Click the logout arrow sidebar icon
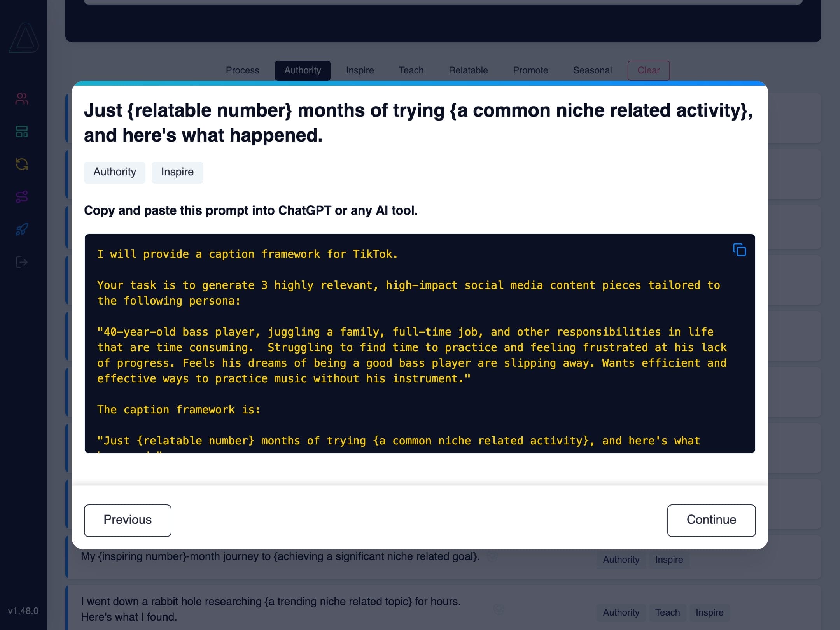Screen dimensions: 840x630 click(x=22, y=262)
